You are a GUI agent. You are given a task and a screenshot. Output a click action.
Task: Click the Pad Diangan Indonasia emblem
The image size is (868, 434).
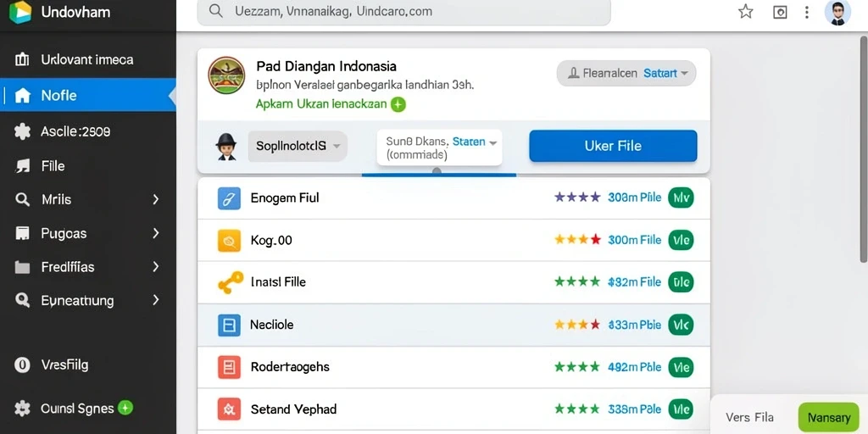[226, 75]
